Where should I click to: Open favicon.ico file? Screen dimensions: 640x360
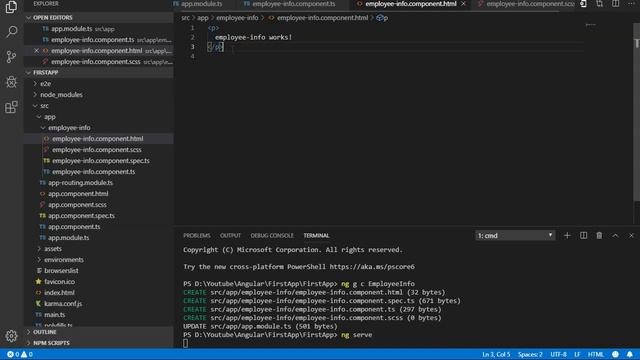tap(99, 282)
